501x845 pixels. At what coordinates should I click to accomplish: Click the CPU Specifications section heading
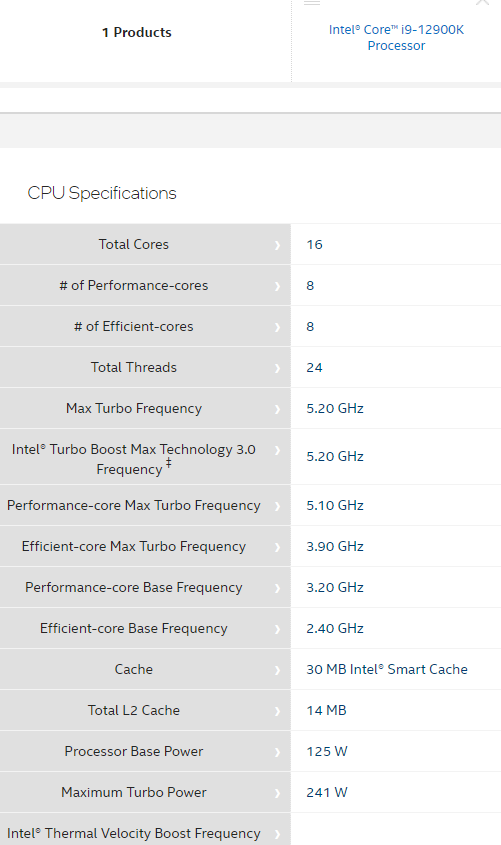[x=102, y=193]
